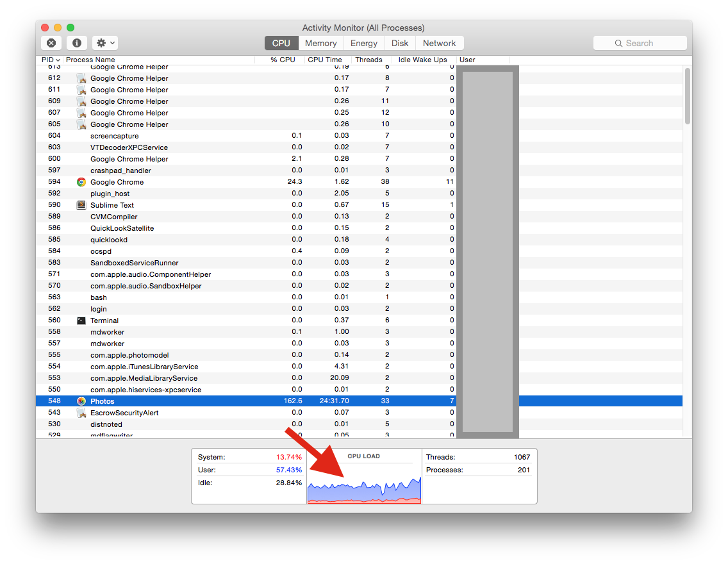Viewport: 728px width, 564px height.
Task: Select com.apple.photomodel process
Action: point(359,355)
